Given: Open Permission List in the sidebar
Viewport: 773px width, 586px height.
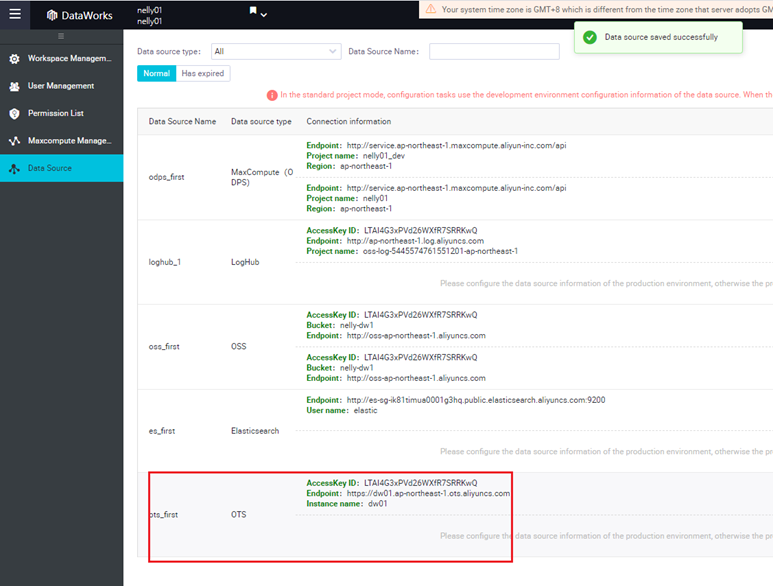Looking at the screenshot, I should [x=62, y=113].
